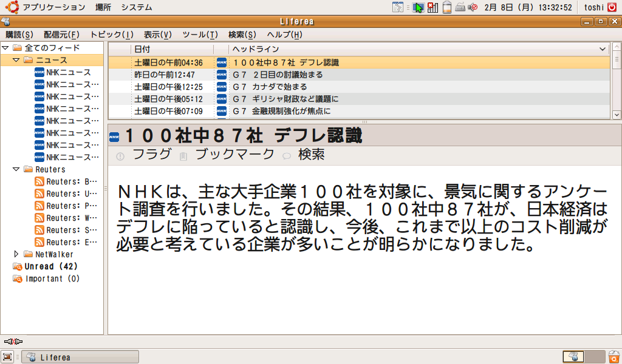622x364 pixels.
Task: Open the trash icon in bottom panel
Action: 614,357
